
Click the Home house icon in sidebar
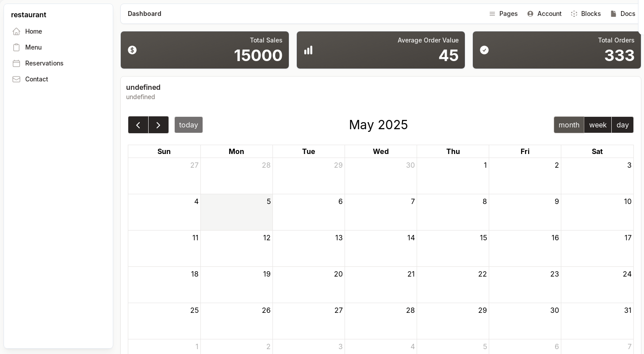[16, 31]
